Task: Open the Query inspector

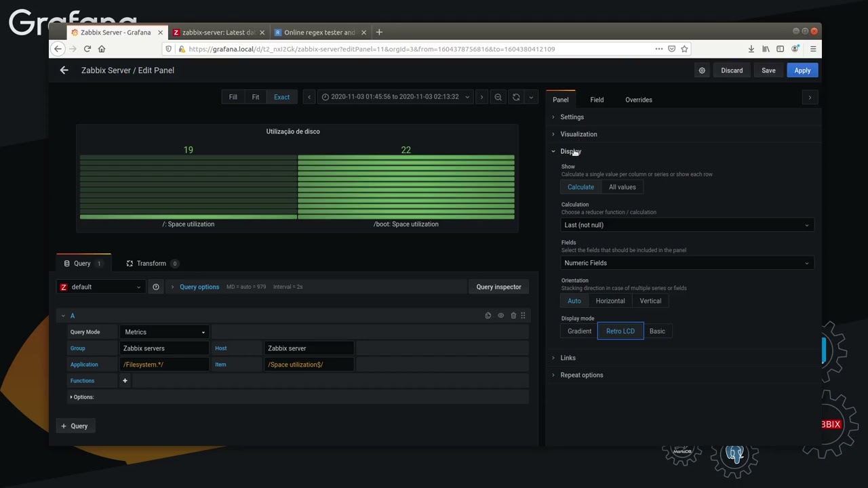Action: point(498,287)
